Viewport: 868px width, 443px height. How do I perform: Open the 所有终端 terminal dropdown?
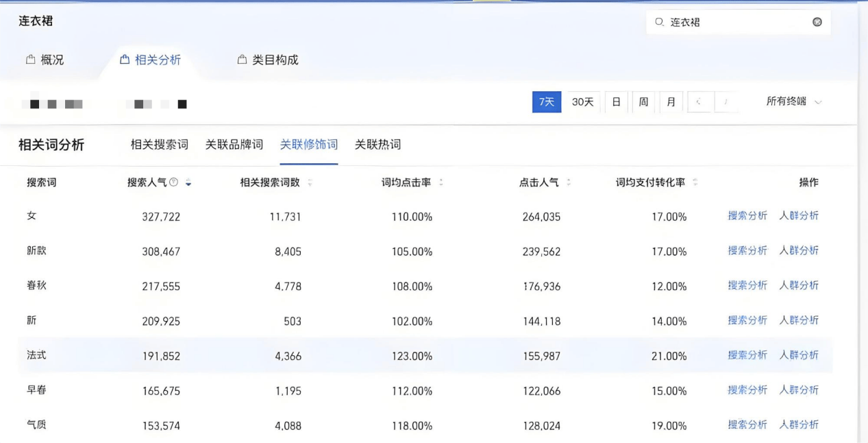pyautogui.click(x=793, y=101)
